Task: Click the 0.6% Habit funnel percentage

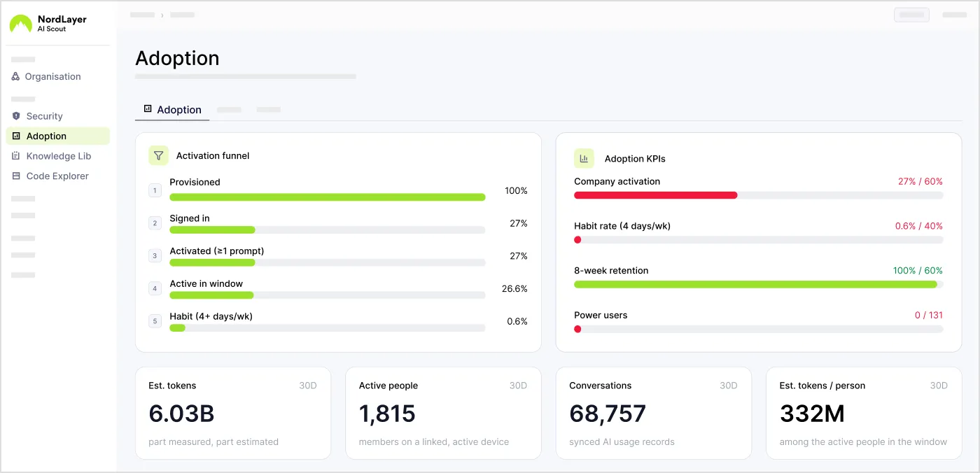Action: coord(517,321)
